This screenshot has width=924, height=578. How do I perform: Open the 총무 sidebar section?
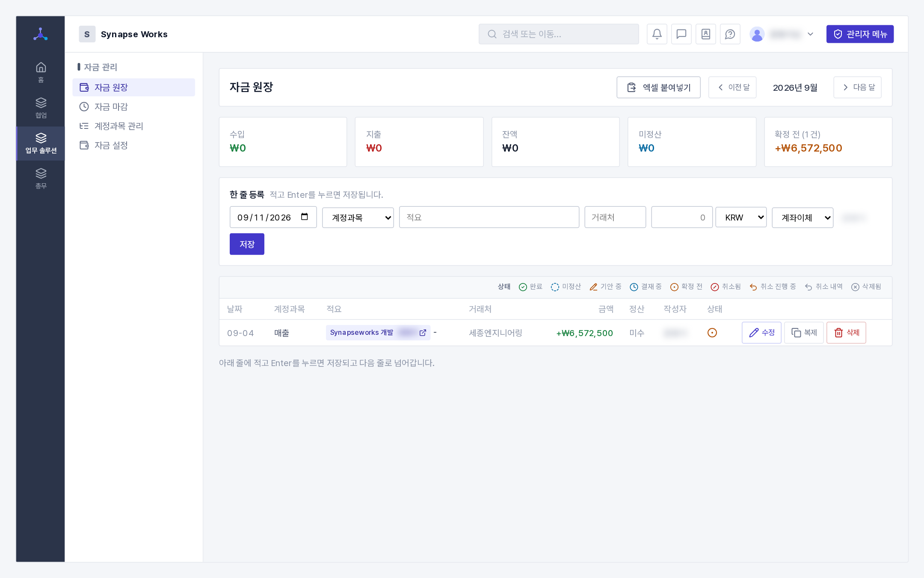41,179
